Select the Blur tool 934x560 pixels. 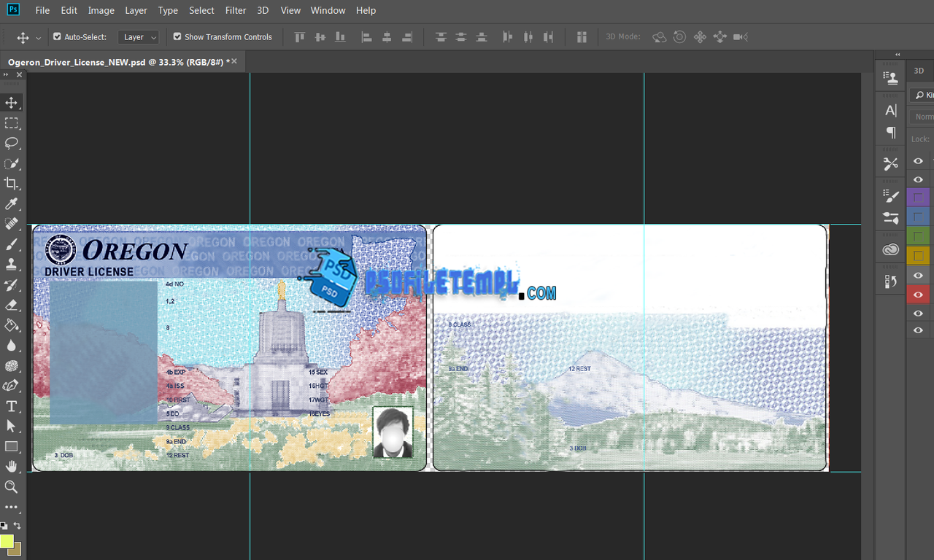click(12, 345)
